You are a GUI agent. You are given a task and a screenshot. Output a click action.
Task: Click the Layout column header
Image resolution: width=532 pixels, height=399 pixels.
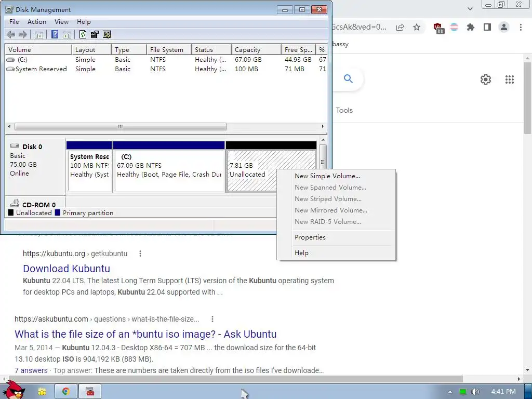tap(91, 49)
